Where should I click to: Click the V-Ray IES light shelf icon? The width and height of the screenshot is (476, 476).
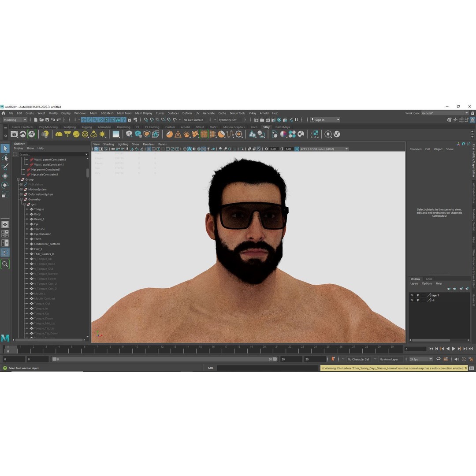94,134
